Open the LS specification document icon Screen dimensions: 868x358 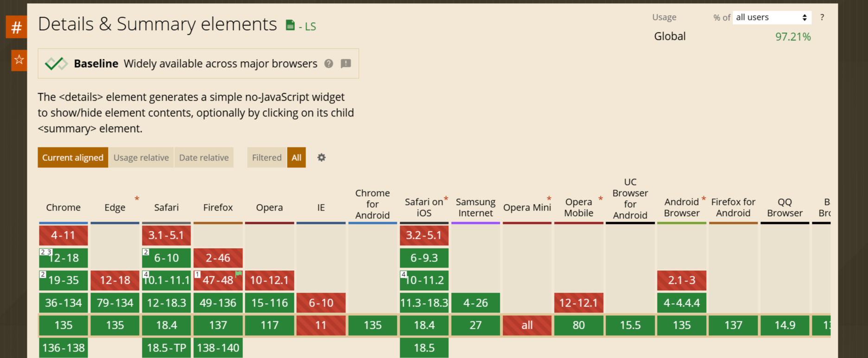[290, 26]
